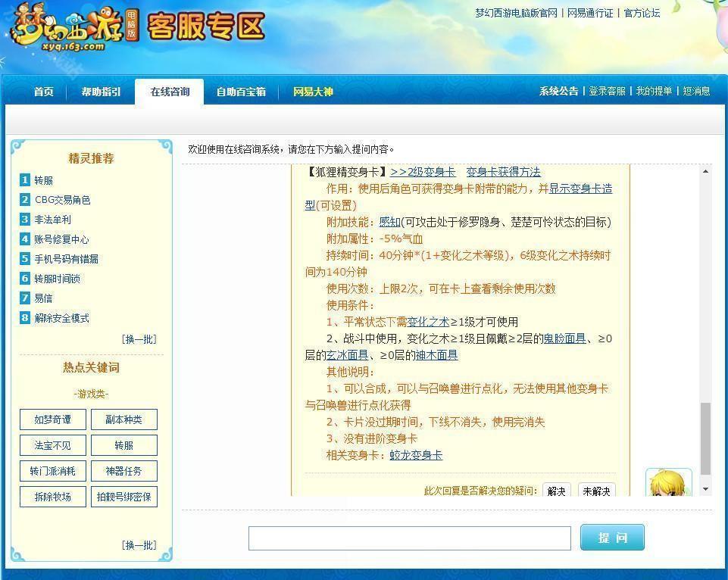Click chat scrollbar down arrow

click(x=705, y=489)
